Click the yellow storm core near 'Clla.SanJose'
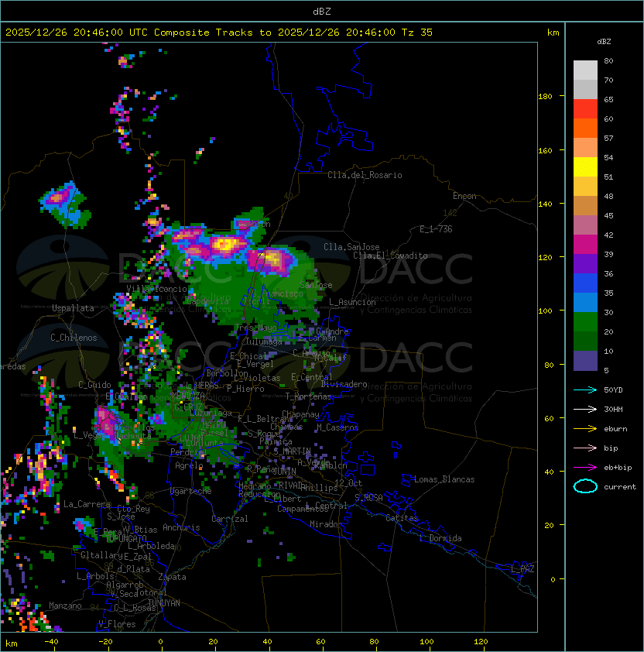This screenshot has height=652, width=644. [272, 259]
